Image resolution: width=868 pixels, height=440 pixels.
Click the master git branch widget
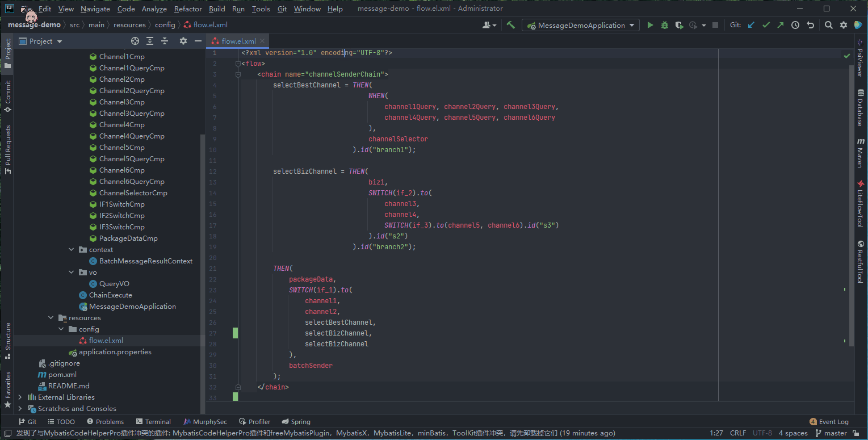[x=831, y=433]
